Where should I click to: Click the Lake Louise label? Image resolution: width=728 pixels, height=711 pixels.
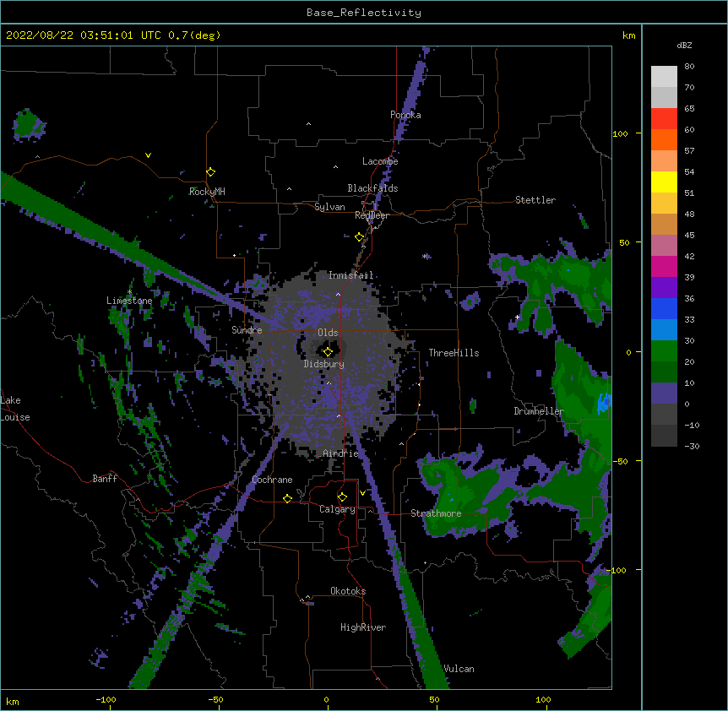(x=15, y=409)
